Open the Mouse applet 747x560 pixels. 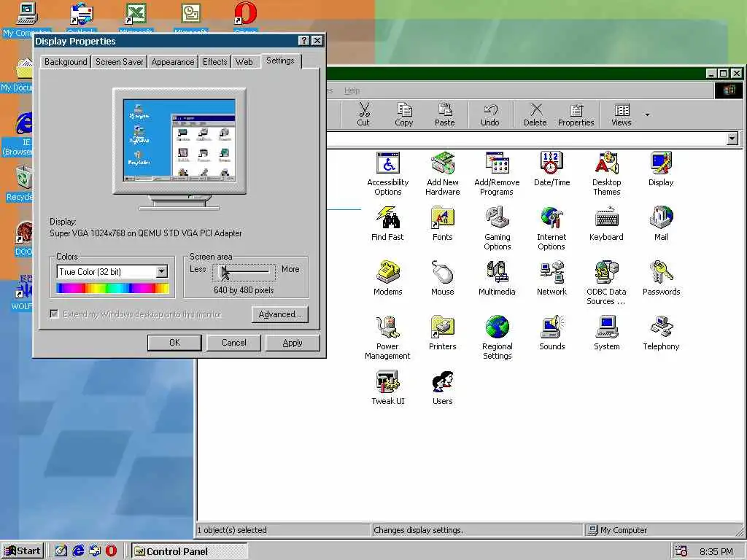tap(443, 279)
